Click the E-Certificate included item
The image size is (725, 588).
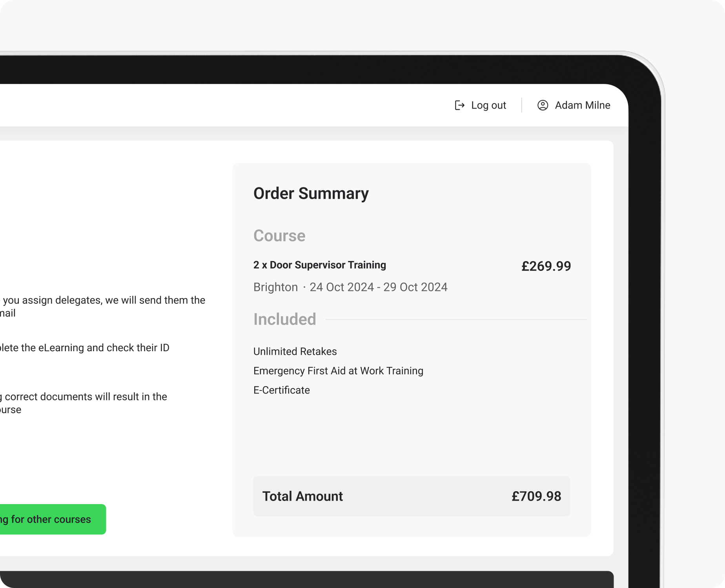click(x=282, y=390)
